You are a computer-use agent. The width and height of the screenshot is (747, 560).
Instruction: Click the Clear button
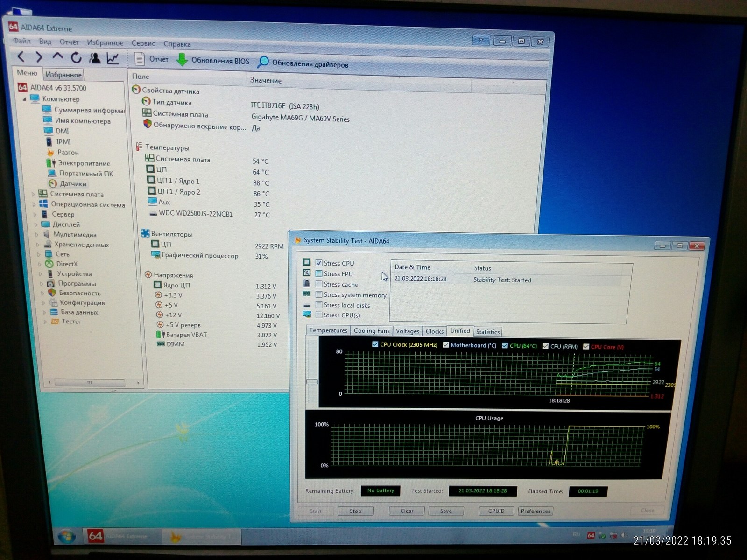pyautogui.click(x=407, y=511)
